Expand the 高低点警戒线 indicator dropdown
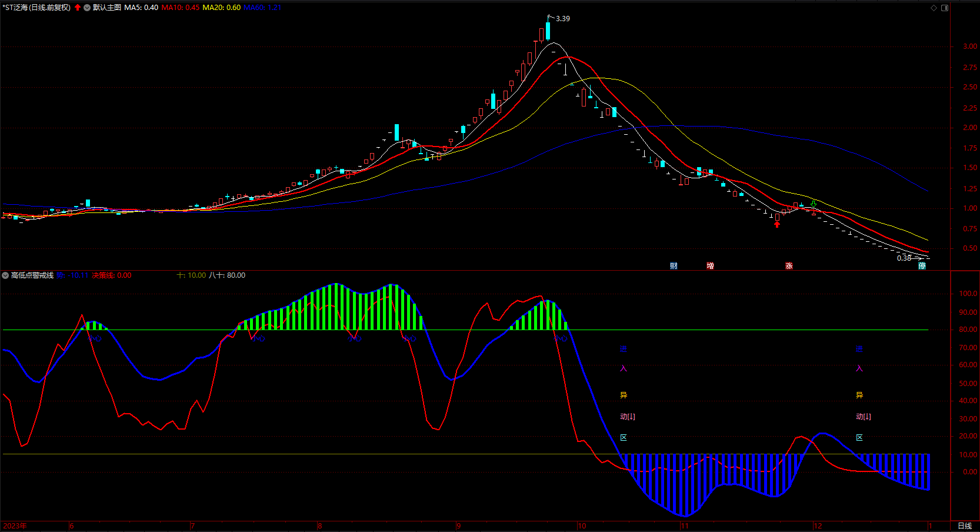980x532 pixels. (x=5, y=275)
